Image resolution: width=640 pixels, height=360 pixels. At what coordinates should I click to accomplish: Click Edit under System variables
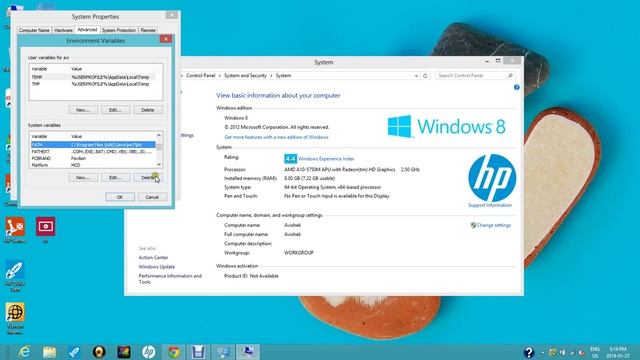click(115, 178)
